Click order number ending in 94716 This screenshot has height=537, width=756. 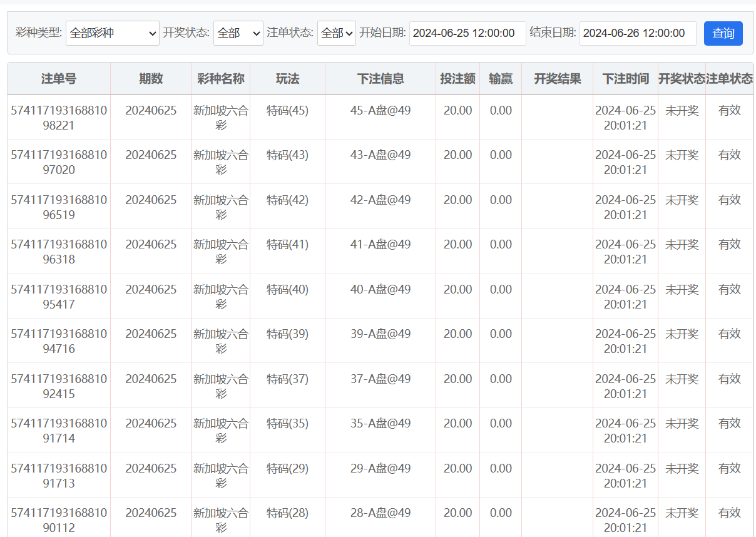[59, 341]
